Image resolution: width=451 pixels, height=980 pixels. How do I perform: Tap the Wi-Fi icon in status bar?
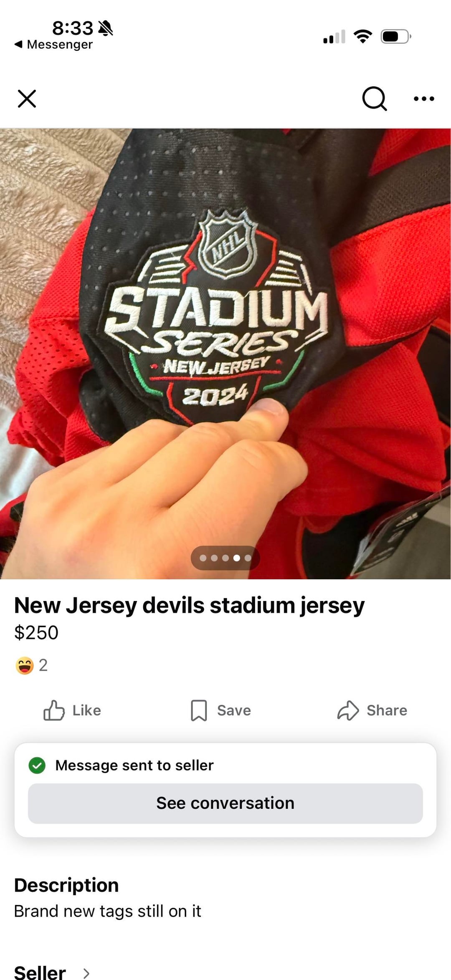pos(363,36)
